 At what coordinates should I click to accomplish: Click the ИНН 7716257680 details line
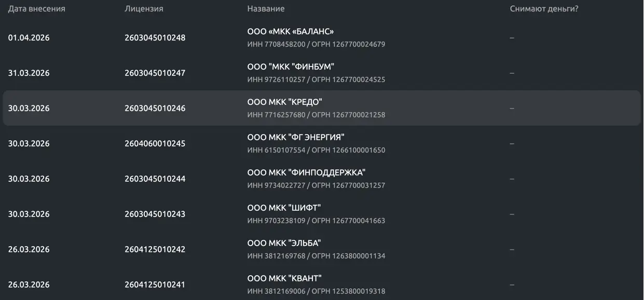pos(316,115)
